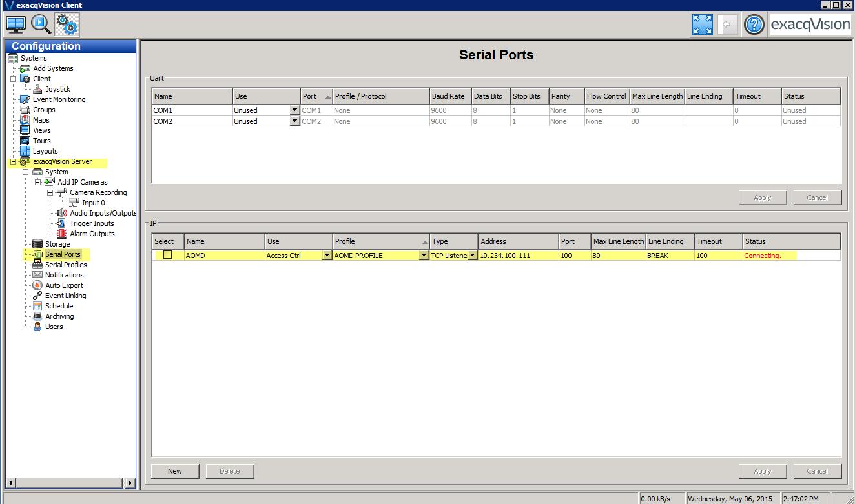Select the exacqVision Server tree item
This screenshot has width=855, height=504.
point(63,161)
